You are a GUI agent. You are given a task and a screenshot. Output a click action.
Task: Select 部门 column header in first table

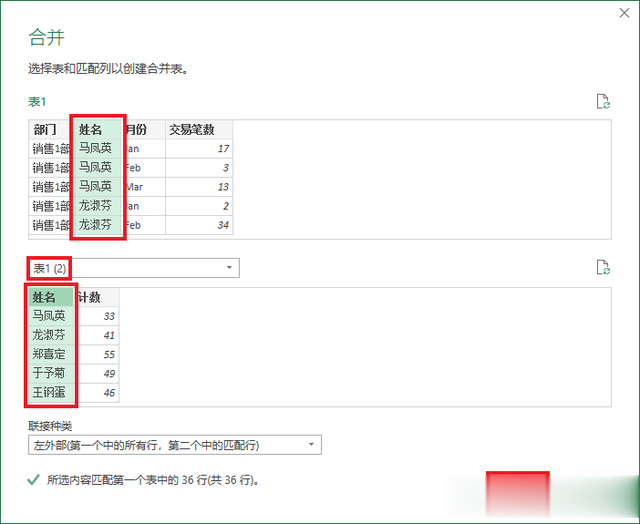(x=51, y=130)
